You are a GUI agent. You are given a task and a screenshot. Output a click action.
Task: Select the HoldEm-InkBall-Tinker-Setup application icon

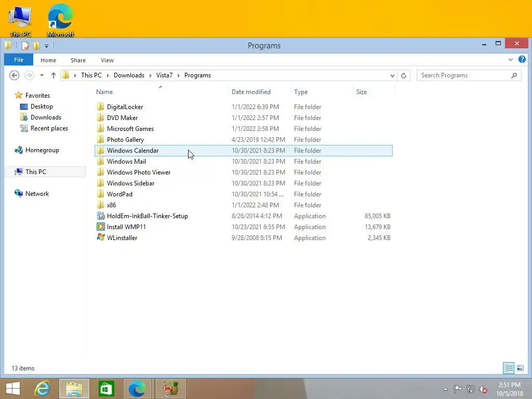coord(100,216)
